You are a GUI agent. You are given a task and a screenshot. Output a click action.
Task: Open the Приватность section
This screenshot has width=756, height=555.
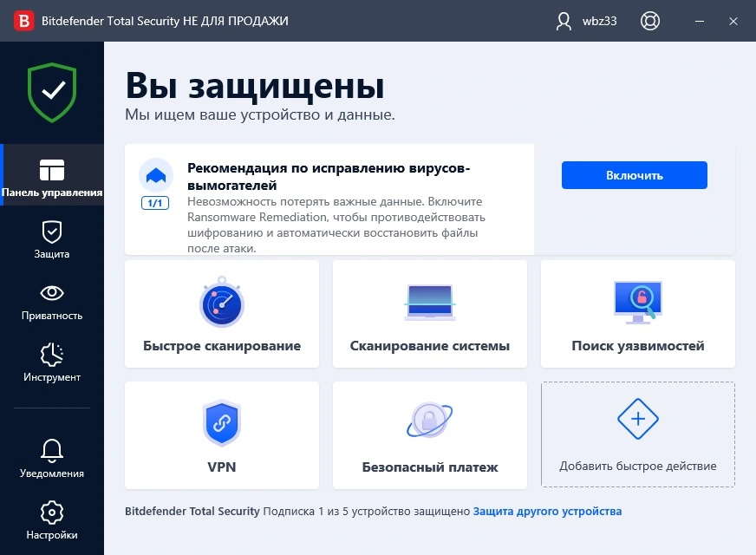click(x=52, y=303)
